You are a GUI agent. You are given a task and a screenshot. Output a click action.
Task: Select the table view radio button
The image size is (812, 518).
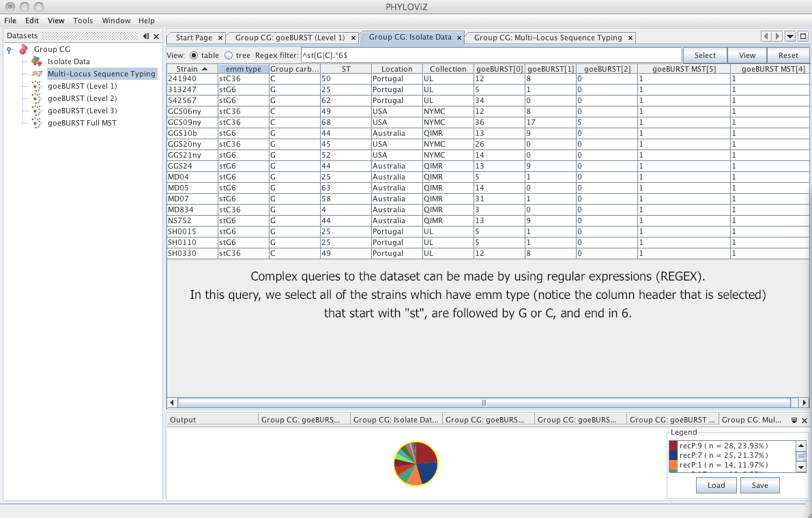194,55
